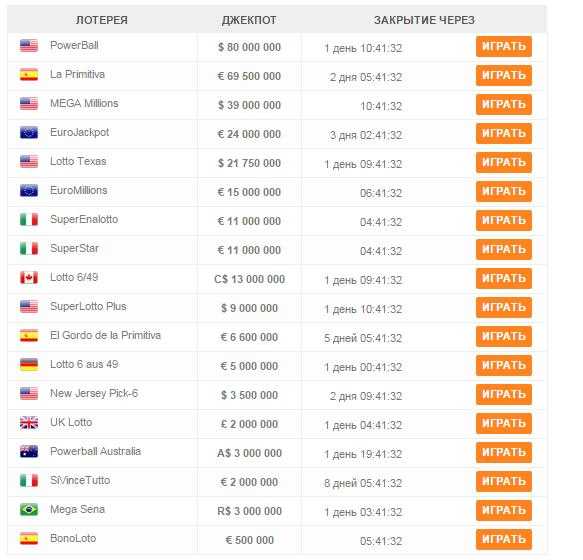Click the German flag beside Lotto 6 aus 49
Image resolution: width=583 pixels, height=560 pixels.
(x=29, y=364)
